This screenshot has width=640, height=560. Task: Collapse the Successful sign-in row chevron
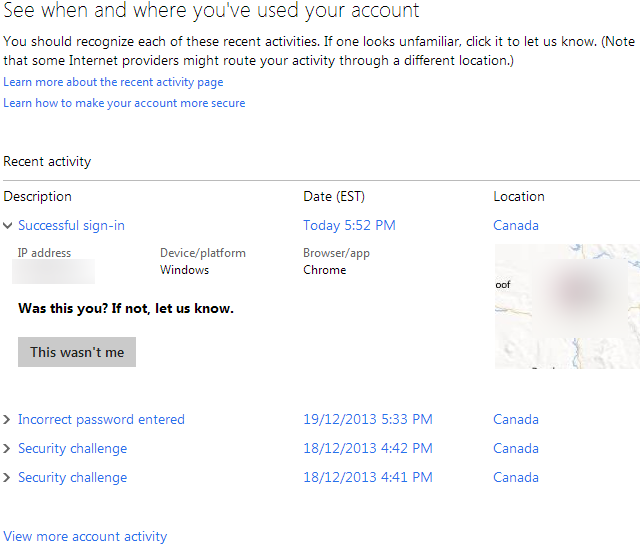point(8,226)
